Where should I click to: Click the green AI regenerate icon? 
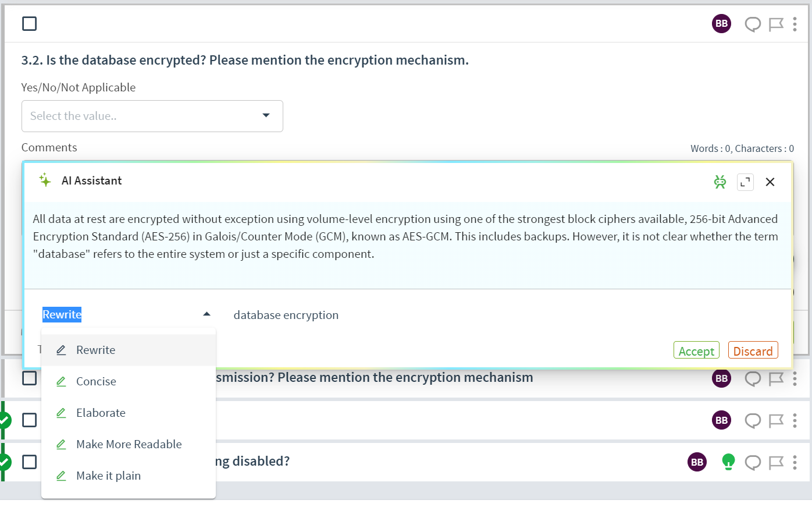tap(720, 182)
